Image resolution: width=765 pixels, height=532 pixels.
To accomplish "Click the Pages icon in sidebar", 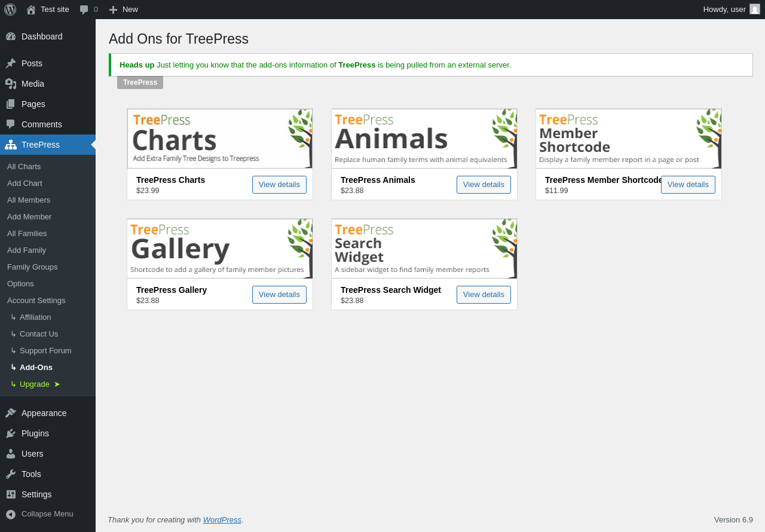I will [x=11, y=104].
